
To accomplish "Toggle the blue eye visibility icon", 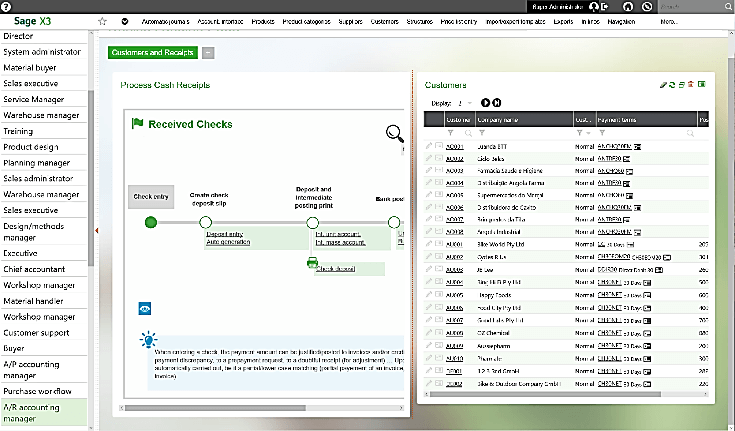I will tap(145, 309).
